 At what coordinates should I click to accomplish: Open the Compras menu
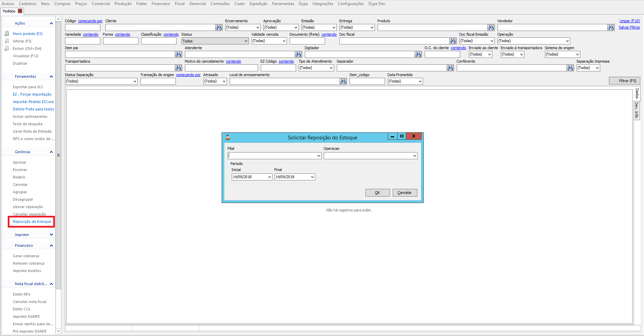point(62,4)
